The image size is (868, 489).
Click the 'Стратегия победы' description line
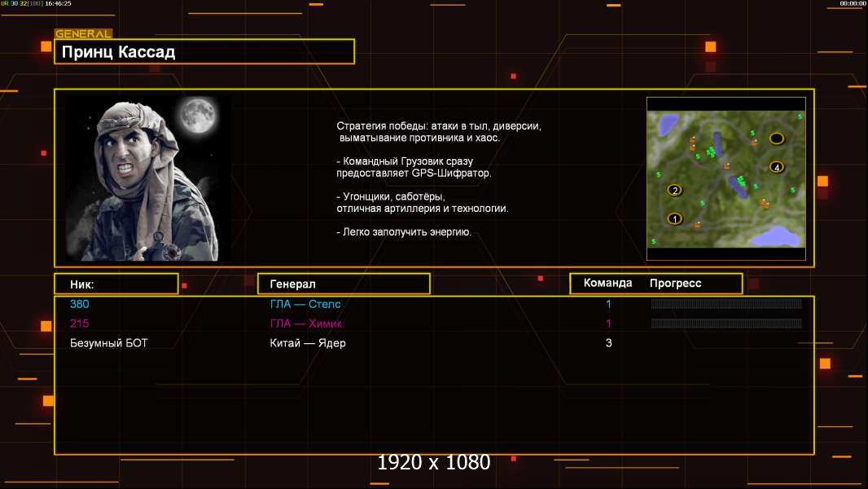pyautogui.click(x=439, y=126)
